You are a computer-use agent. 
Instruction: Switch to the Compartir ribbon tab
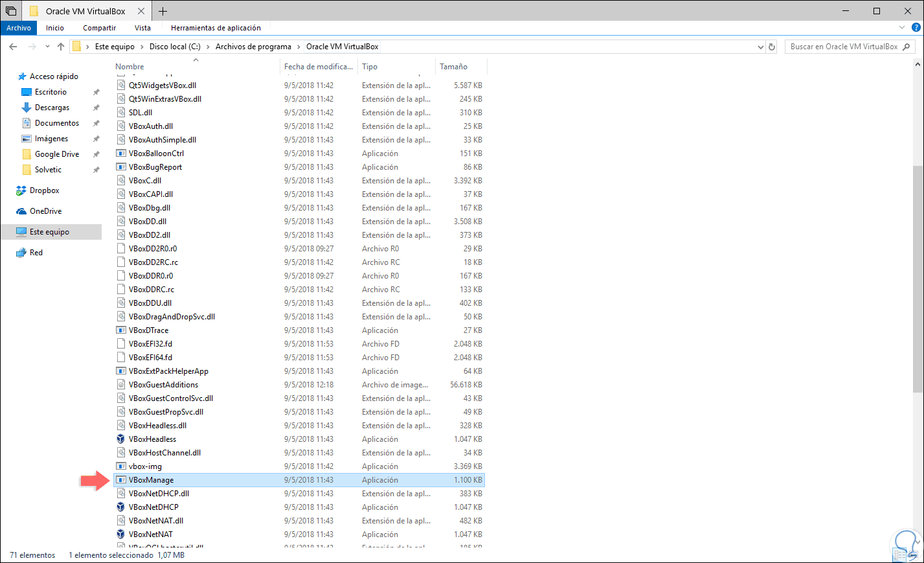(x=99, y=28)
